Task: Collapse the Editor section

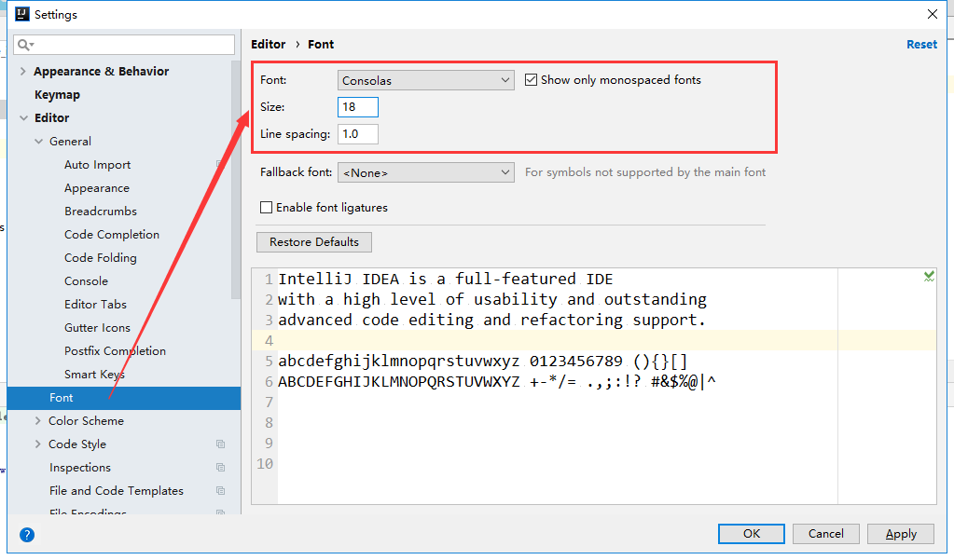Action: (23, 118)
